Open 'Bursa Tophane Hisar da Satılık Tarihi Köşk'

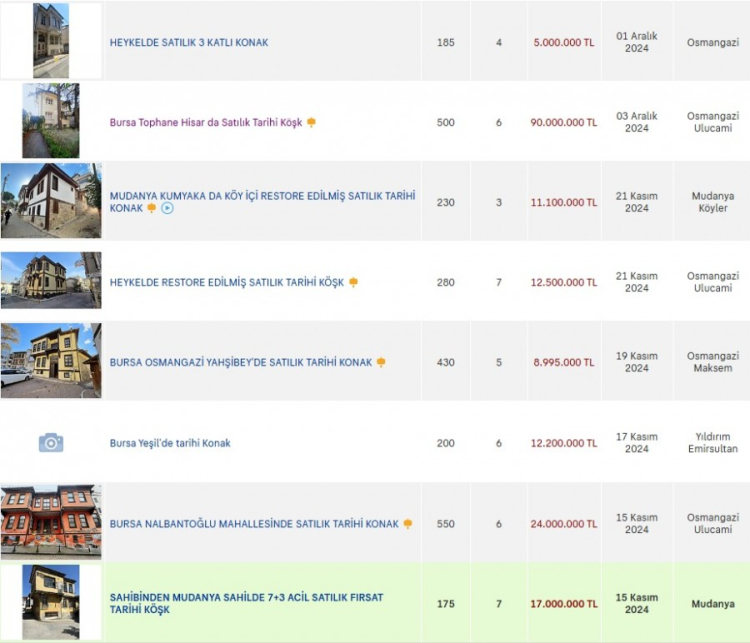pos(205,123)
